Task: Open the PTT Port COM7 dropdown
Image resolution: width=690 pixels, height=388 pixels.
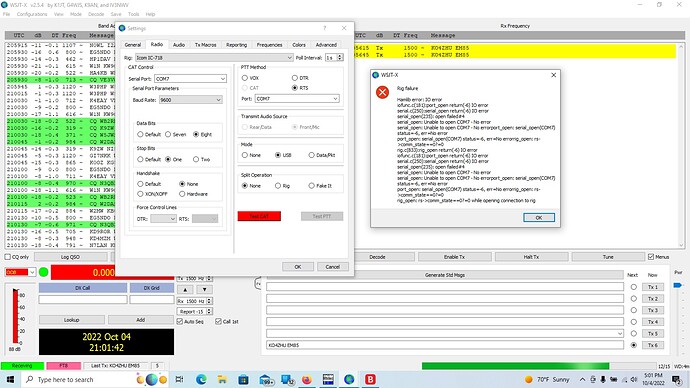Action: [x=297, y=99]
